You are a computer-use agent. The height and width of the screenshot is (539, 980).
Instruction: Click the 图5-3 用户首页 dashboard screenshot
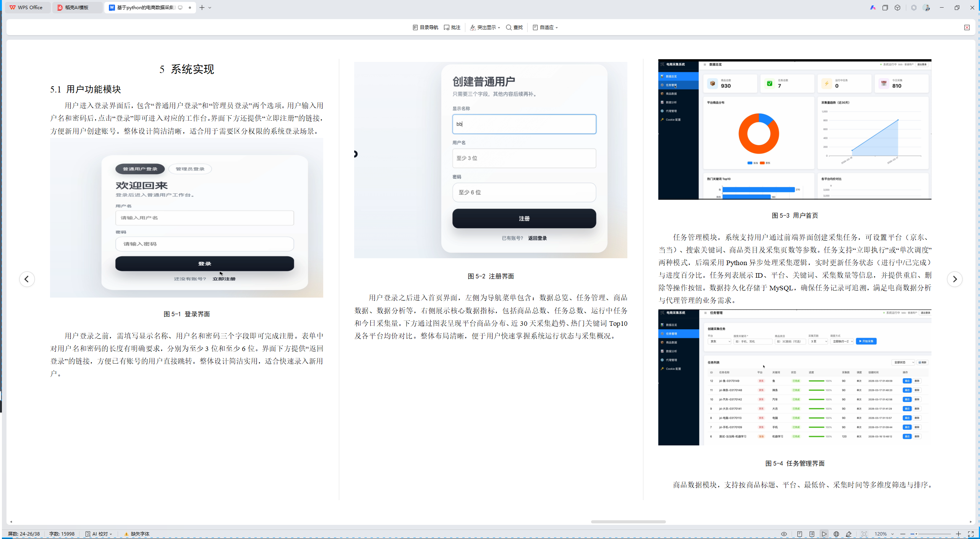(795, 129)
